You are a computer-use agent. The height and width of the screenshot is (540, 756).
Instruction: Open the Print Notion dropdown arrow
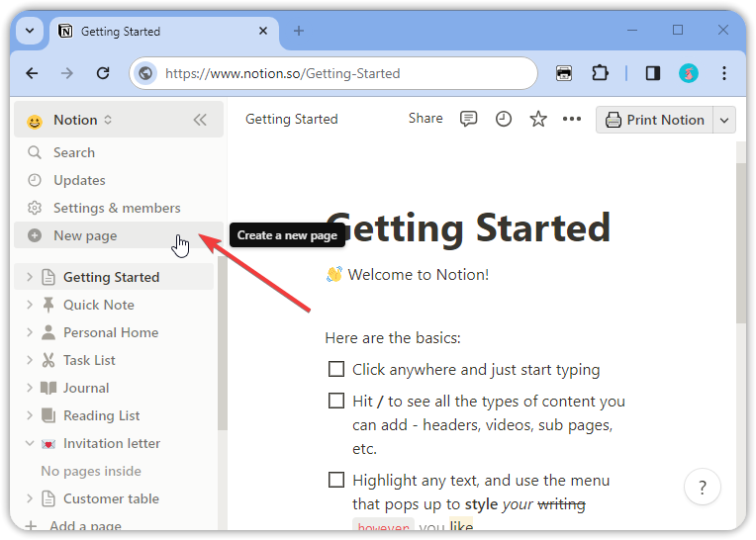[724, 120]
